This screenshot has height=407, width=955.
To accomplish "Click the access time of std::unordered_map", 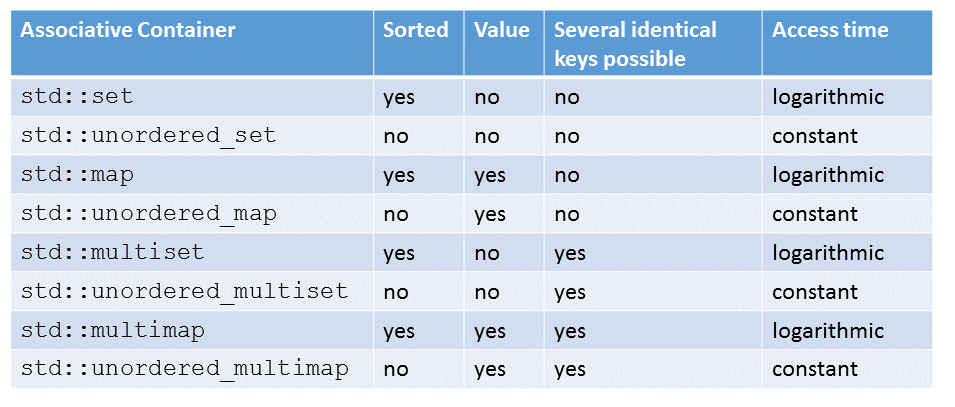I will pos(814,214).
